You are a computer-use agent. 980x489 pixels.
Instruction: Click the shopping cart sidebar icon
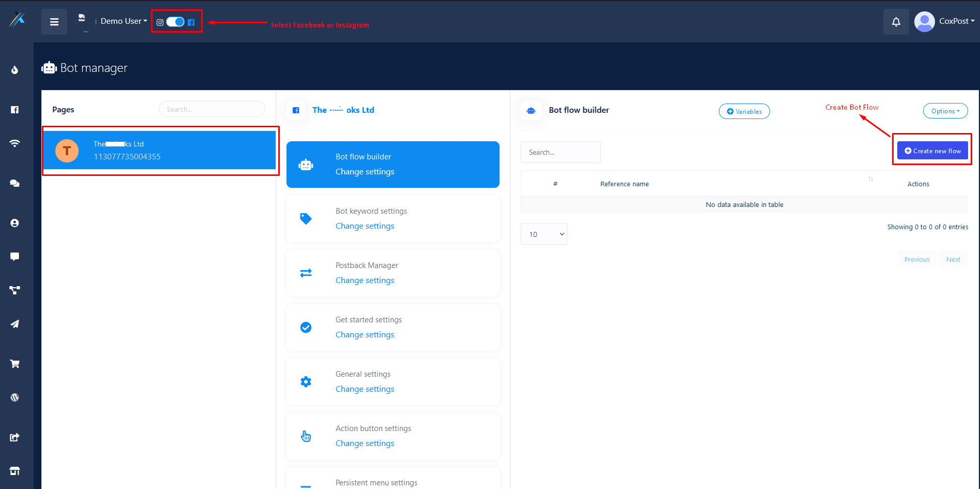click(x=15, y=364)
